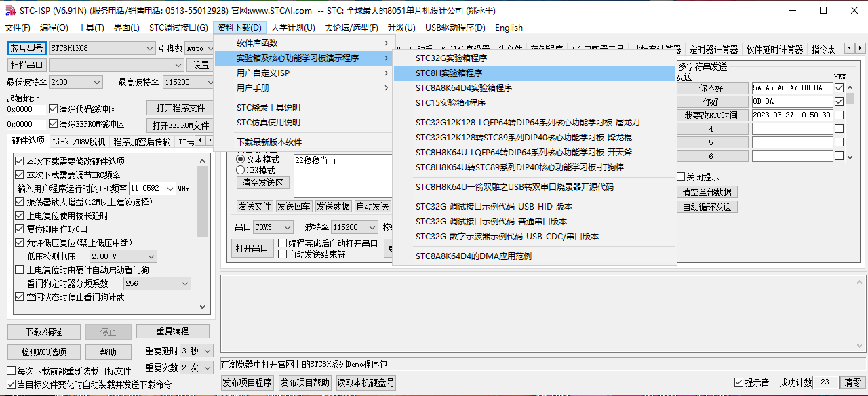868x396 pixels.
Task: Select 下载最新版本软件 menu item
Action: coord(304,142)
